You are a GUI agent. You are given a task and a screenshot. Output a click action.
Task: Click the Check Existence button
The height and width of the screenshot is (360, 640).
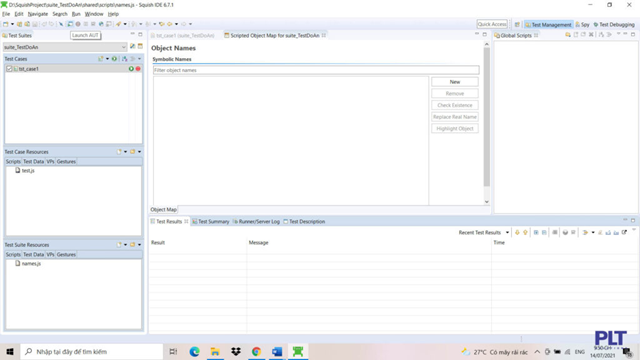click(x=455, y=105)
